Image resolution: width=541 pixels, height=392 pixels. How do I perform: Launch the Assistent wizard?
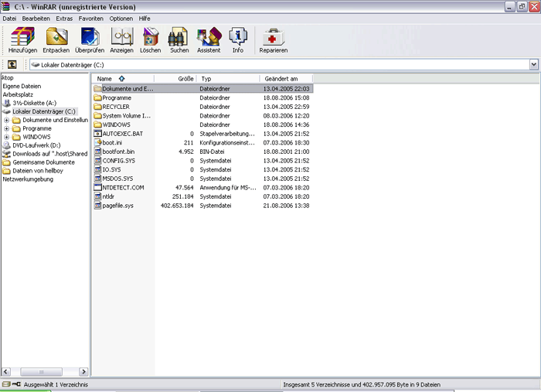[209, 39]
